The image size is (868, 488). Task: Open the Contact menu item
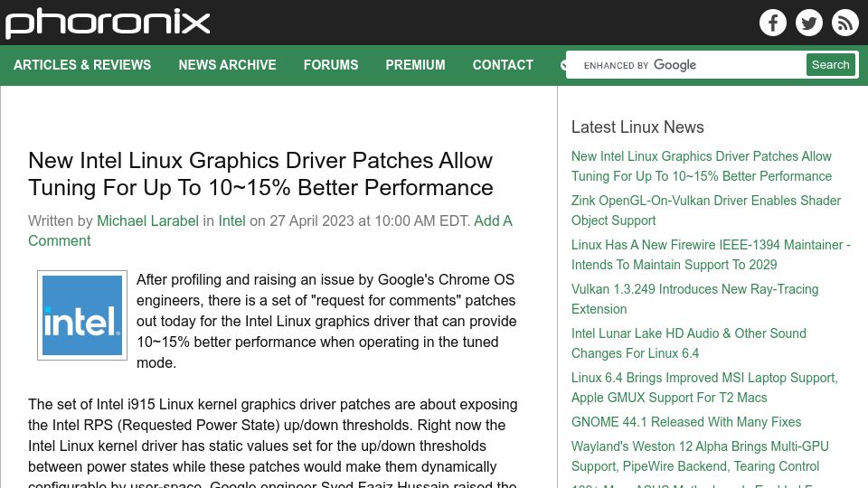[503, 65]
